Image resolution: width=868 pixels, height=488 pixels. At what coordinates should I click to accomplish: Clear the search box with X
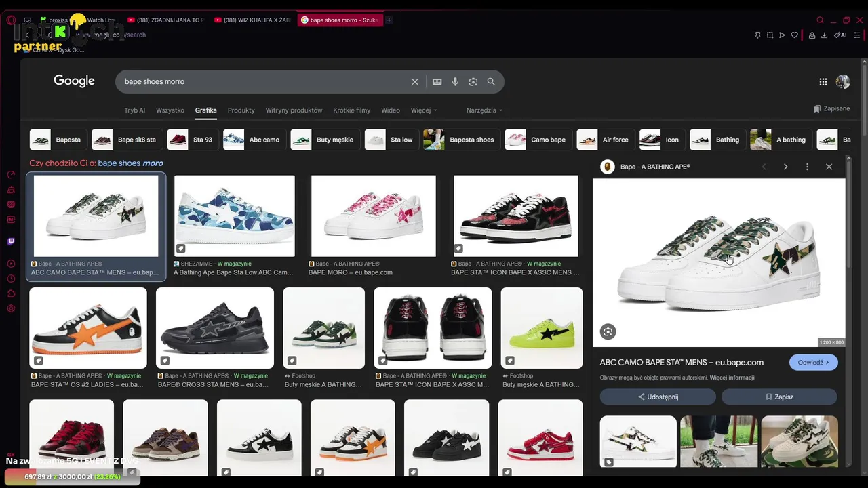point(415,81)
